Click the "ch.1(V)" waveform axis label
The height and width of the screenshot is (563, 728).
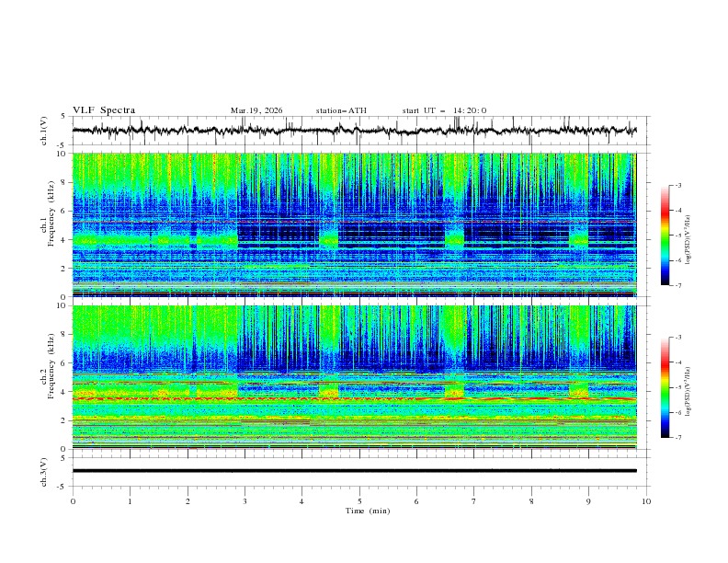point(44,131)
